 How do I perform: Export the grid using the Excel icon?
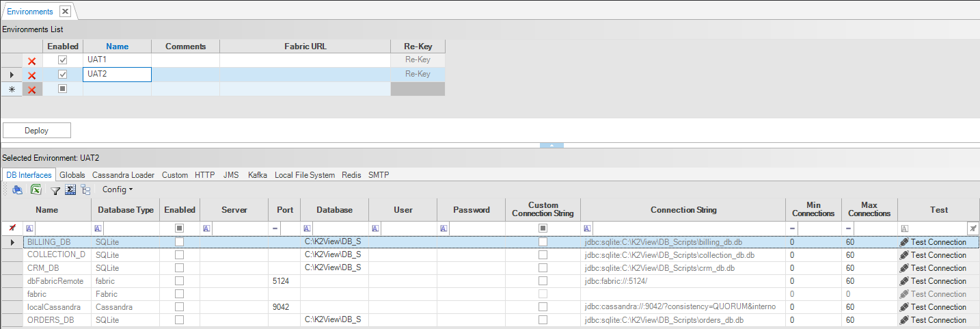point(36,190)
